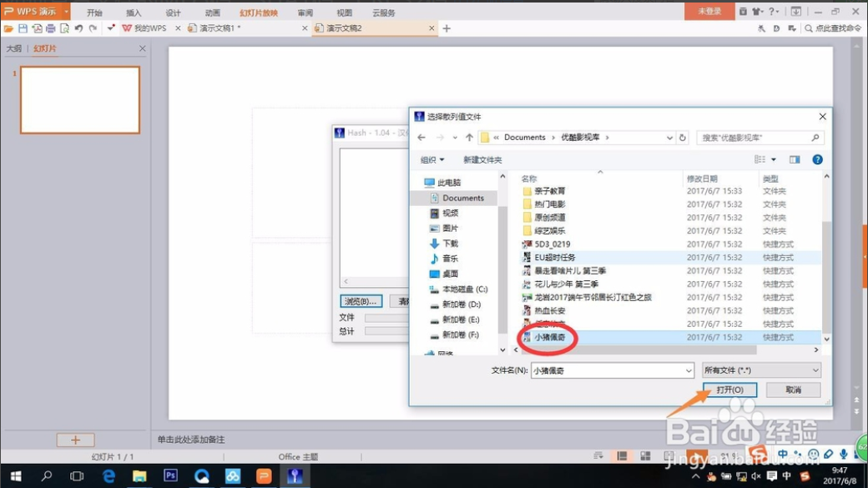Open the 所有文件 (*.*) file type dropdown
Viewport: 868px width, 488px height.
(x=762, y=370)
